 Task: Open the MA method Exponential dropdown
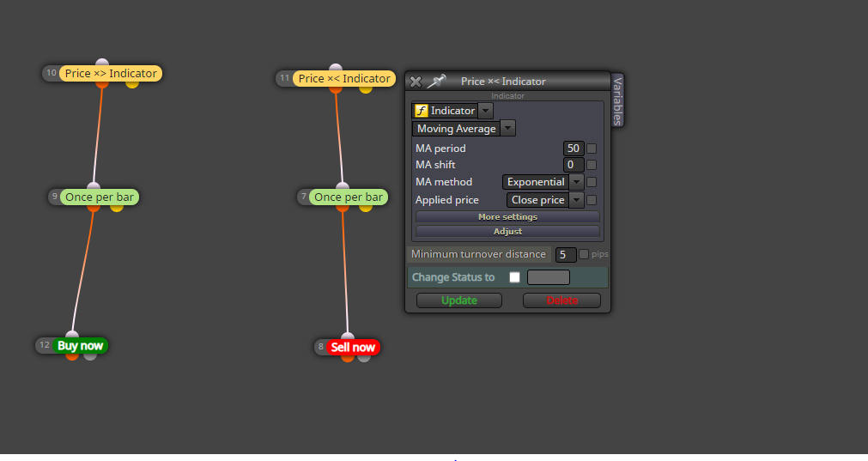point(543,182)
